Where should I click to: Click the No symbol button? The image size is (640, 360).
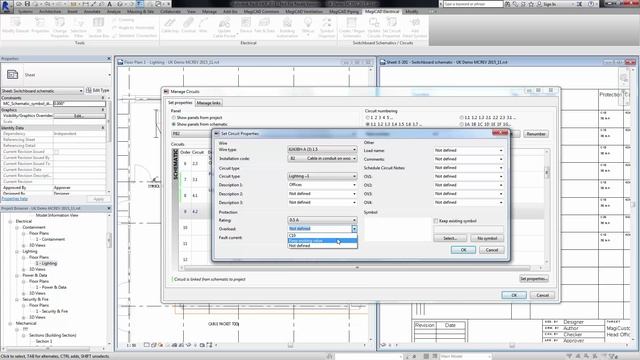487,238
